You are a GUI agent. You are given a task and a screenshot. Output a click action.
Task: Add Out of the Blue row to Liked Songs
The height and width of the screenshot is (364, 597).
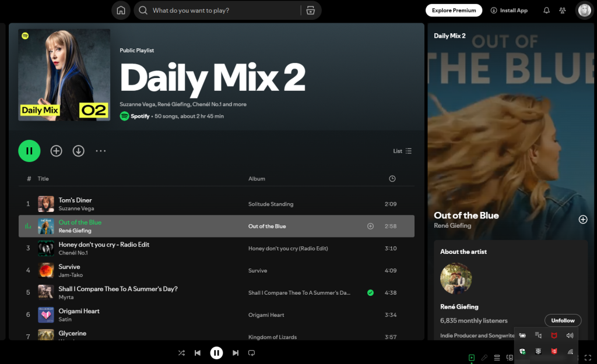click(370, 227)
